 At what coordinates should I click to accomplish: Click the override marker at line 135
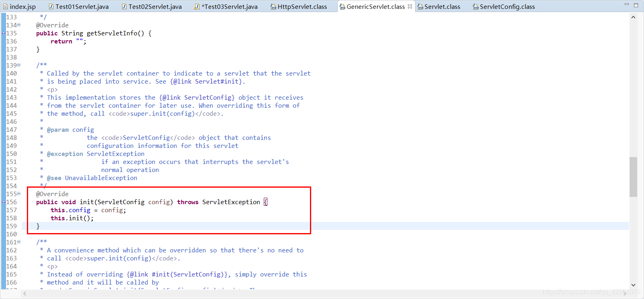(4, 33)
